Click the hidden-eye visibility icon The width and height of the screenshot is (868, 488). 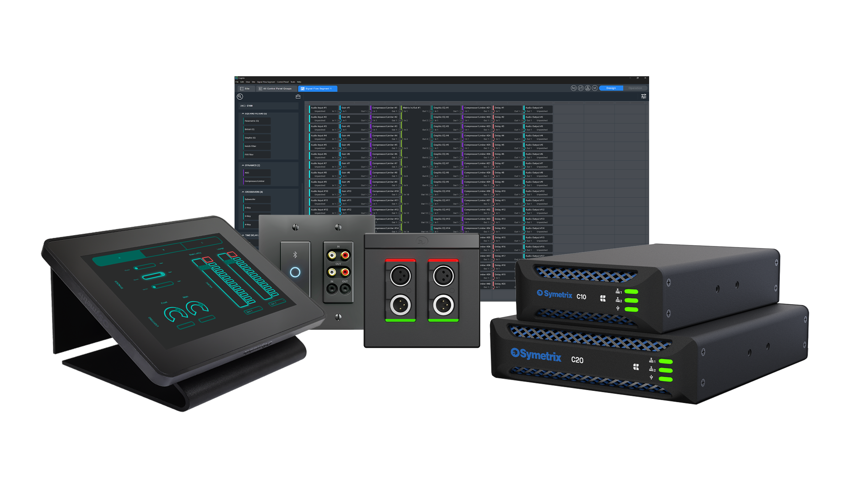(574, 88)
